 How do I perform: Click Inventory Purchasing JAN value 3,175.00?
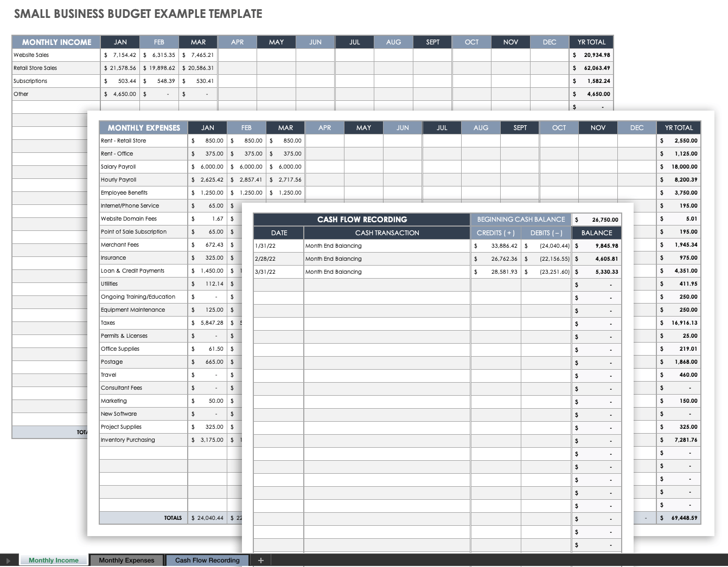(x=208, y=440)
